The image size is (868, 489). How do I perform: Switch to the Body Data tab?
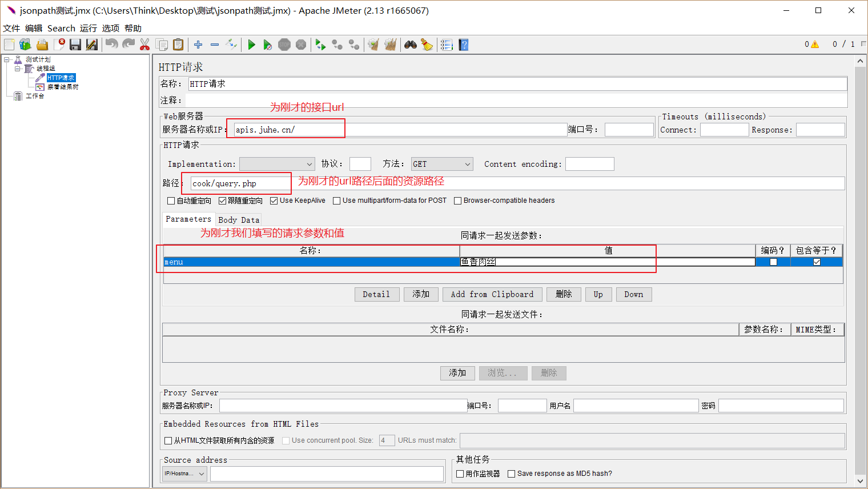coord(239,220)
